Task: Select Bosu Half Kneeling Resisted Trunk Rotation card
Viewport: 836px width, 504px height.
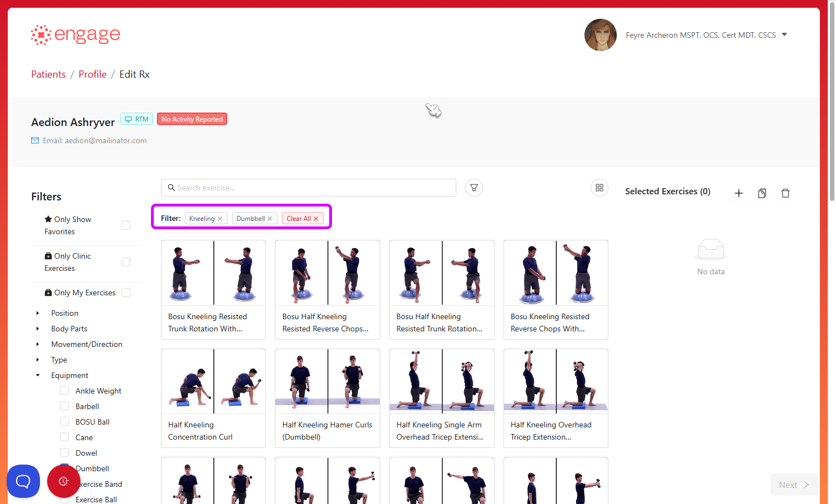Action: [x=442, y=290]
